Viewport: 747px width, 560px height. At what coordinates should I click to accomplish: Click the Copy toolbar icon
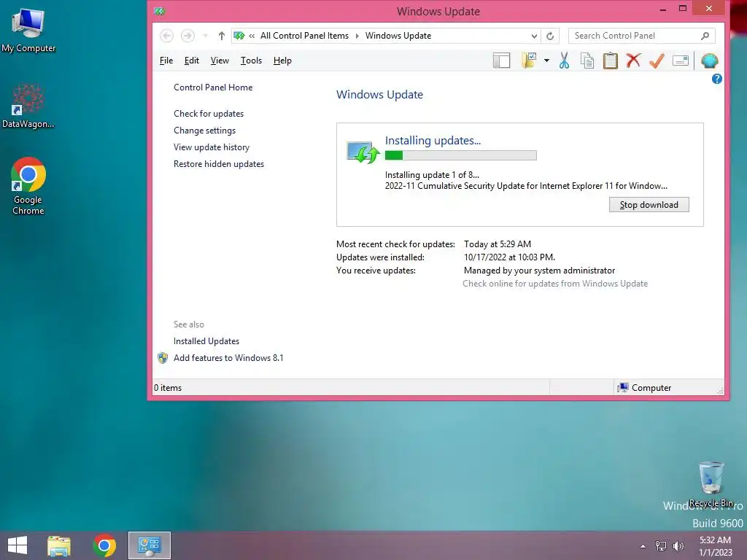pos(587,61)
